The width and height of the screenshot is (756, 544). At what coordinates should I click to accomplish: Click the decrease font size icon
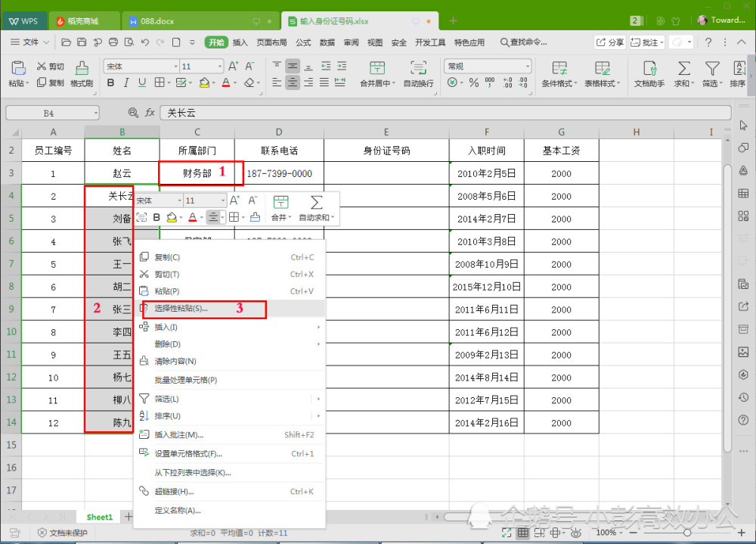coord(249,66)
